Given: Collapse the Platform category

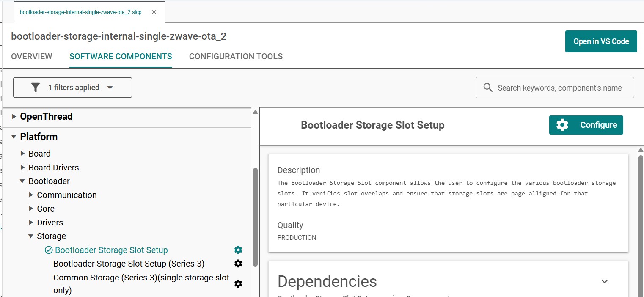Looking at the screenshot, I should [x=14, y=137].
